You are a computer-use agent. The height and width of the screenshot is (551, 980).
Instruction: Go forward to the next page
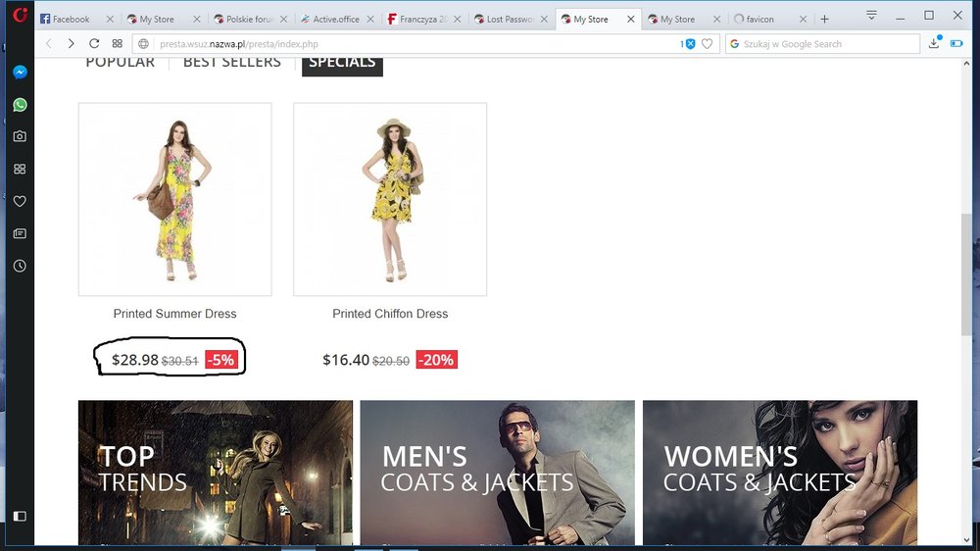click(x=71, y=44)
